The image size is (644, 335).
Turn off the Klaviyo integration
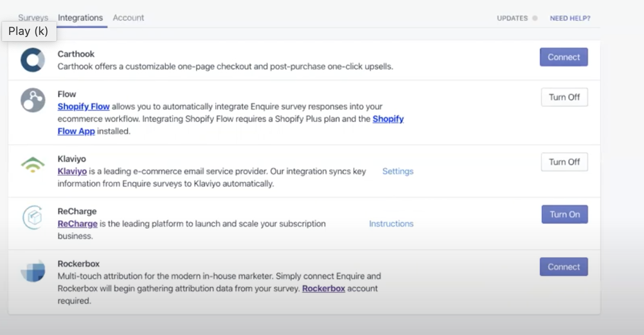pyautogui.click(x=564, y=162)
